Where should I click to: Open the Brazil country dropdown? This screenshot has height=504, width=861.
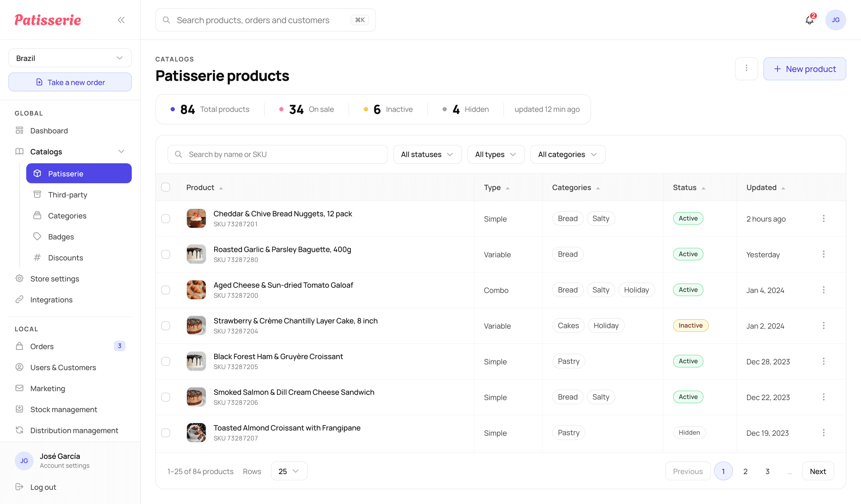[70, 58]
